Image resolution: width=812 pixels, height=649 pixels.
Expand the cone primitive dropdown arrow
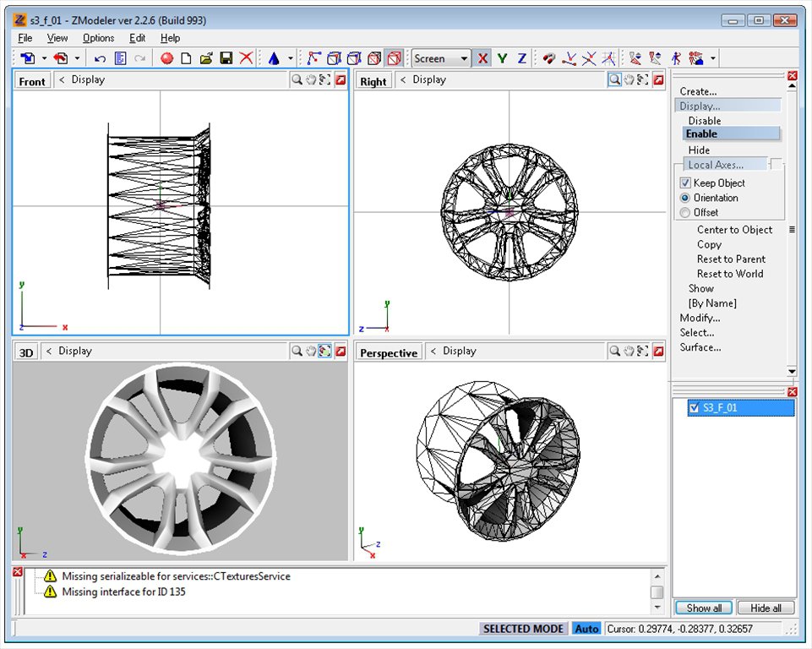pos(291,58)
